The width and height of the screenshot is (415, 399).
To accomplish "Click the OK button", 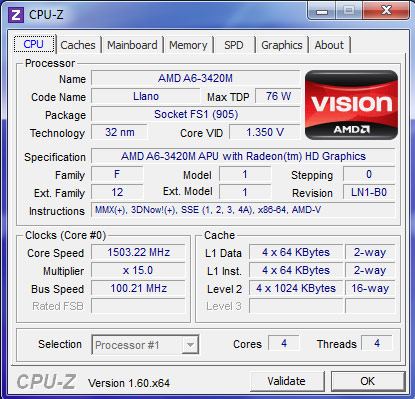I will 368,381.
